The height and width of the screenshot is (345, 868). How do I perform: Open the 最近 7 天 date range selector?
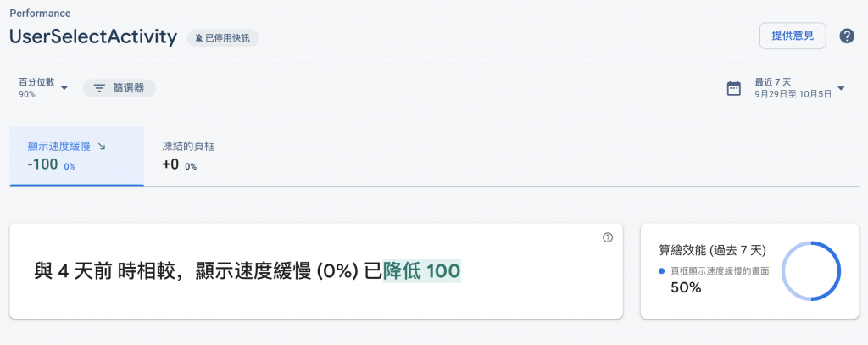click(792, 88)
